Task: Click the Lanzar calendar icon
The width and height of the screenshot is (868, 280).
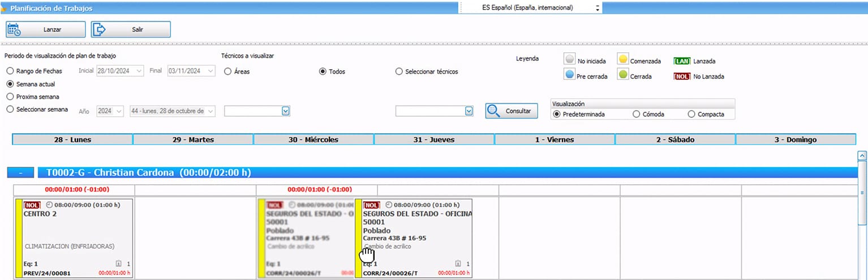Action: point(14,29)
